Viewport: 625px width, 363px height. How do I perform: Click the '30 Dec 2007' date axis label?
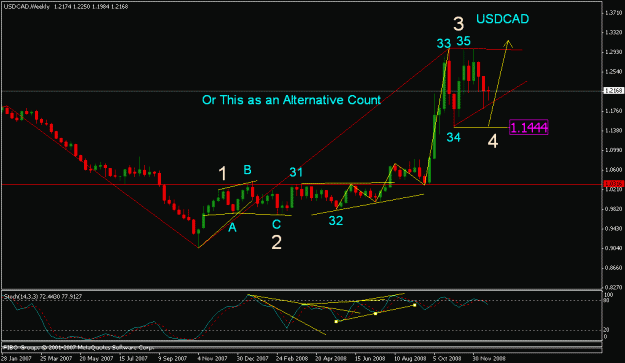(253, 358)
